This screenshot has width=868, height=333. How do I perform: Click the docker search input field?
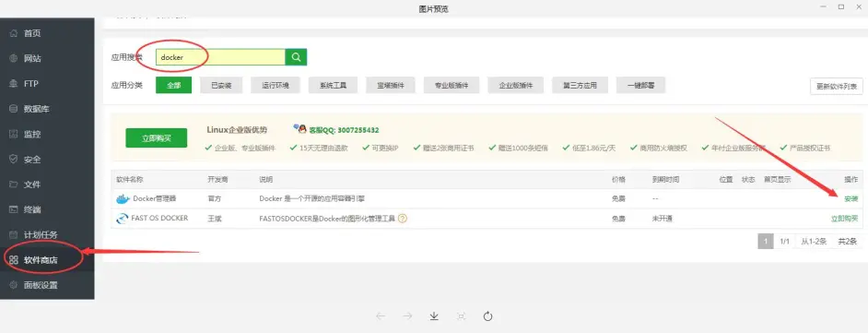(x=220, y=57)
